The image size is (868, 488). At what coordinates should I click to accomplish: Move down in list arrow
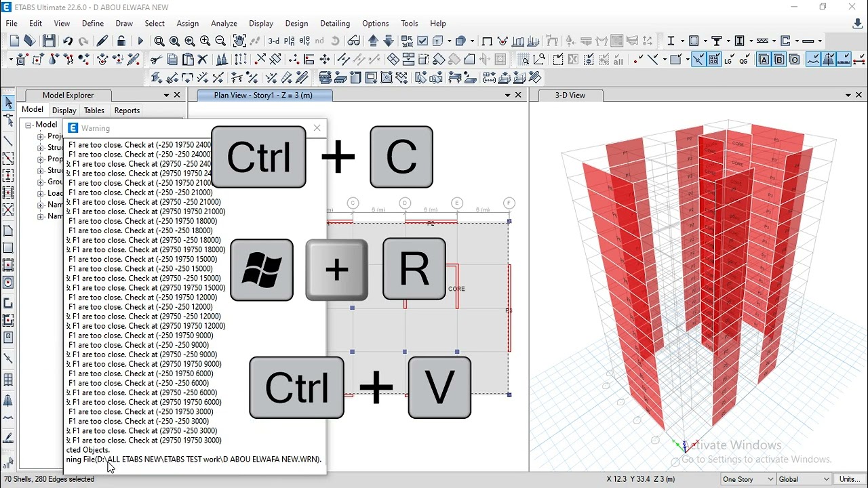click(389, 41)
